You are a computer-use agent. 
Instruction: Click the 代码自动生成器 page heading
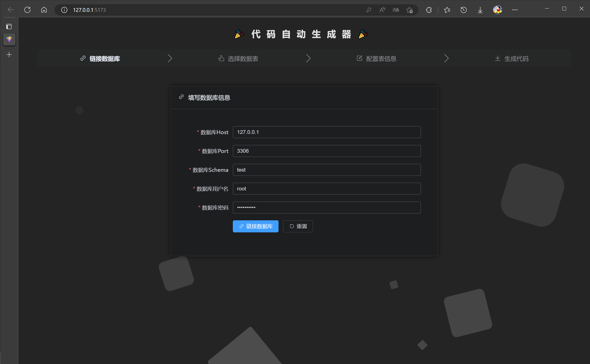pos(301,34)
